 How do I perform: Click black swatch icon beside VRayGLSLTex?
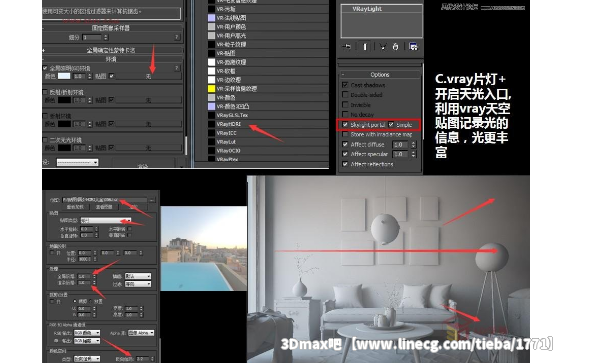pyautogui.click(x=211, y=115)
